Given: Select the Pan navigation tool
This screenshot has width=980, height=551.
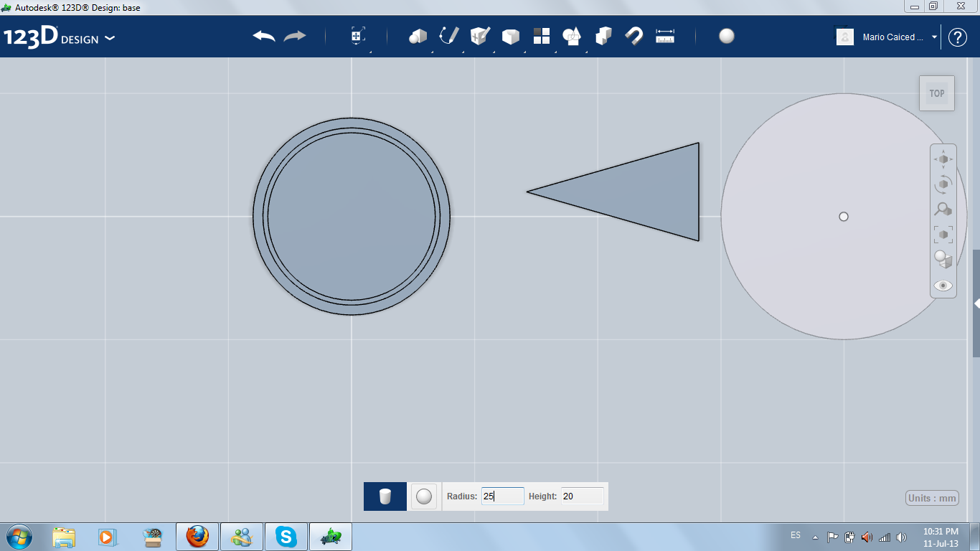Looking at the screenshot, I should coord(943,159).
